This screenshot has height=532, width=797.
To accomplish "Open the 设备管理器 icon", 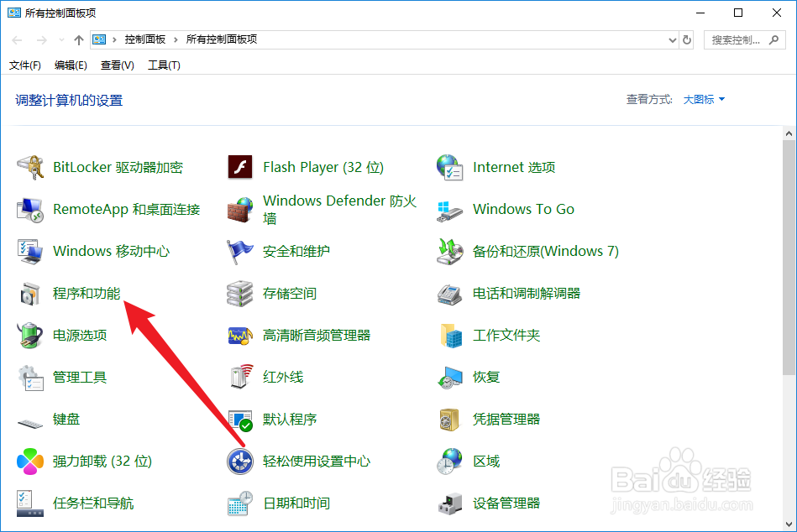I will point(450,504).
